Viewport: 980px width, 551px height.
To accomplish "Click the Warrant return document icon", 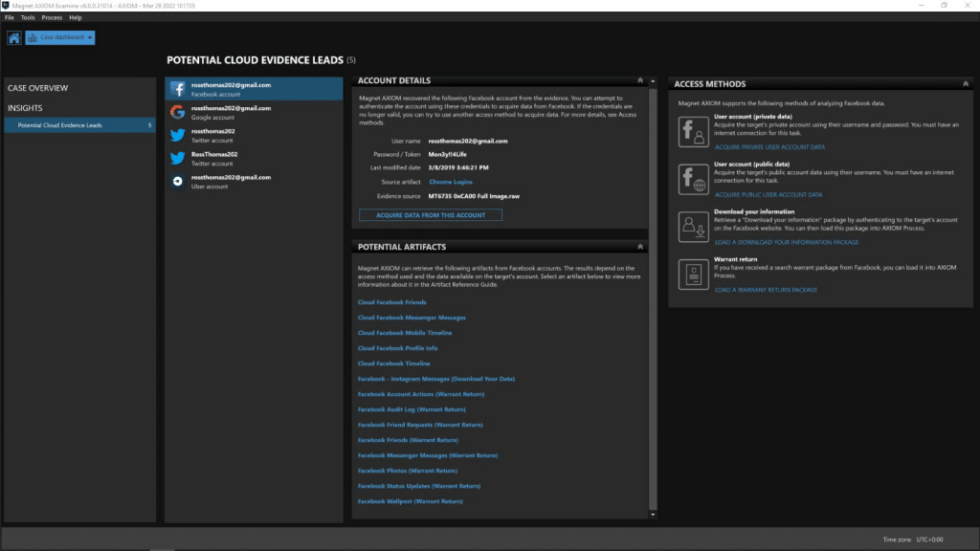I will [692, 275].
